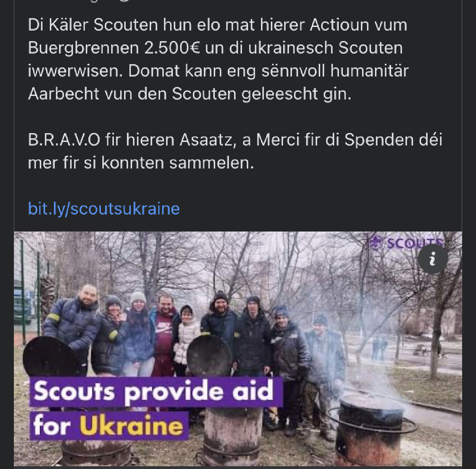Click the yellow word "Ukraine" in the banner
This screenshot has height=469, width=476.
click(x=131, y=425)
